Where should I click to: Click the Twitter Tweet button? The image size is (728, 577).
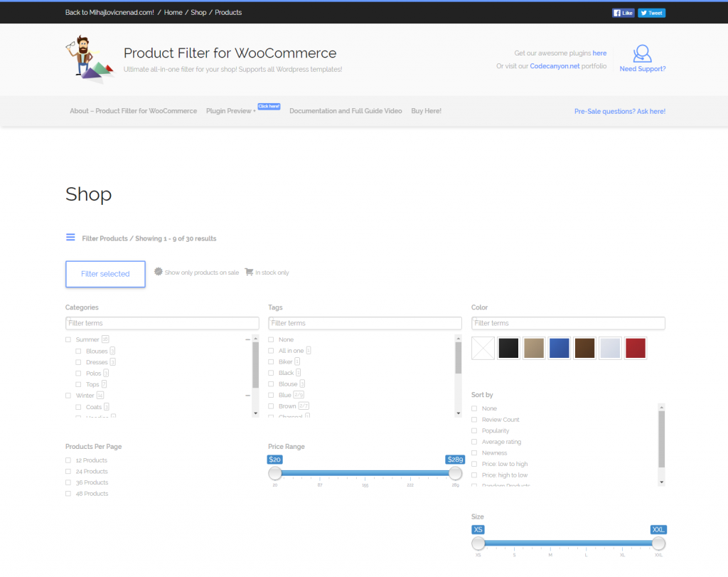tap(651, 13)
